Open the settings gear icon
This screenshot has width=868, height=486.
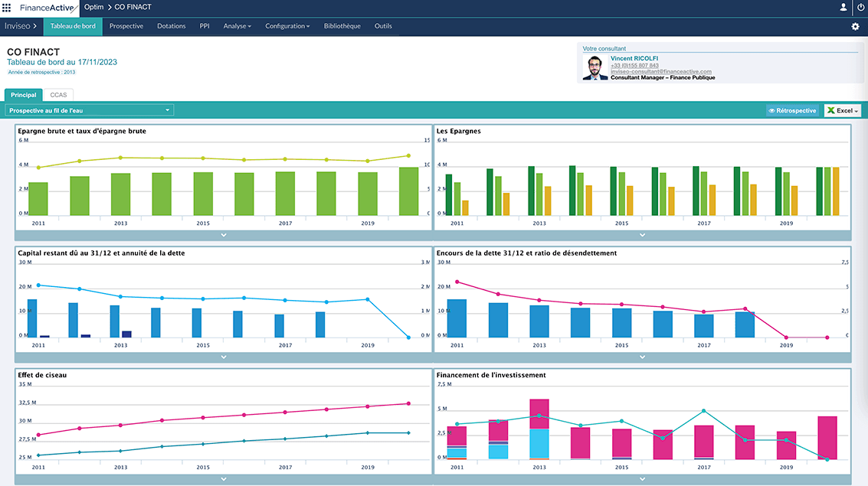tap(855, 26)
